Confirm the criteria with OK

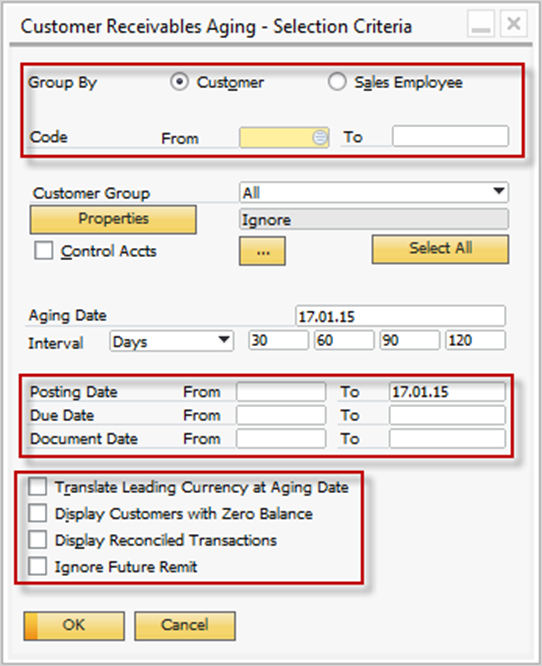tap(74, 626)
